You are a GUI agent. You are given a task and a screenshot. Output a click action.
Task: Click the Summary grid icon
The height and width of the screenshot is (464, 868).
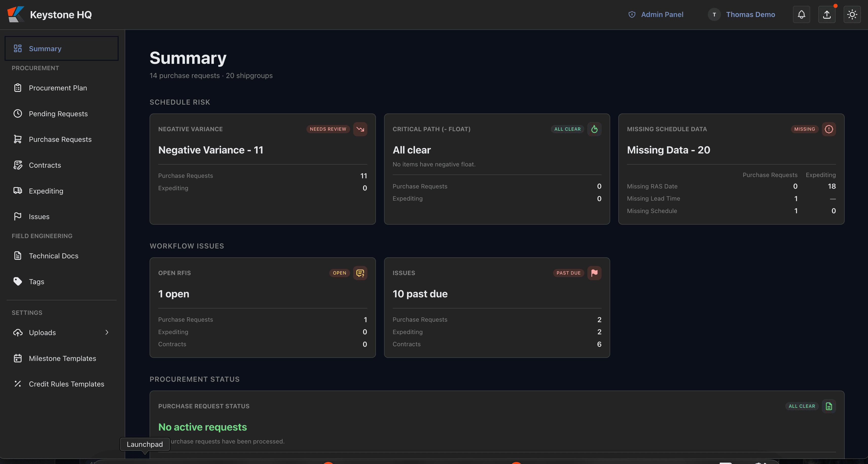coord(17,48)
